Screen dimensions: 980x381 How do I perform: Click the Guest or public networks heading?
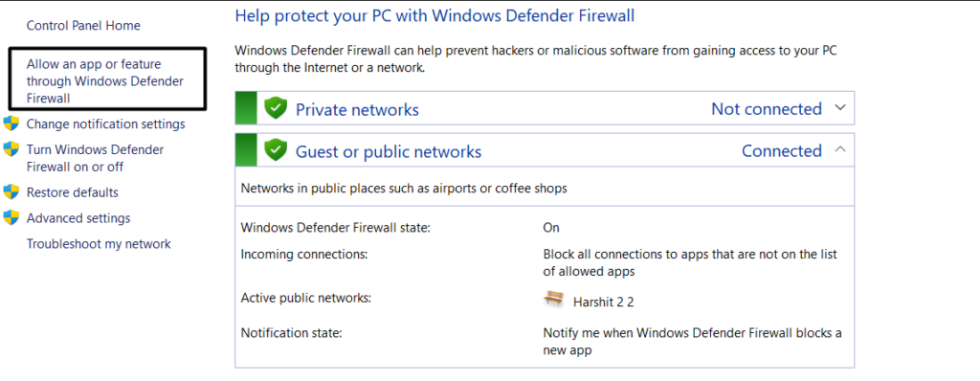click(x=389, y=151)
